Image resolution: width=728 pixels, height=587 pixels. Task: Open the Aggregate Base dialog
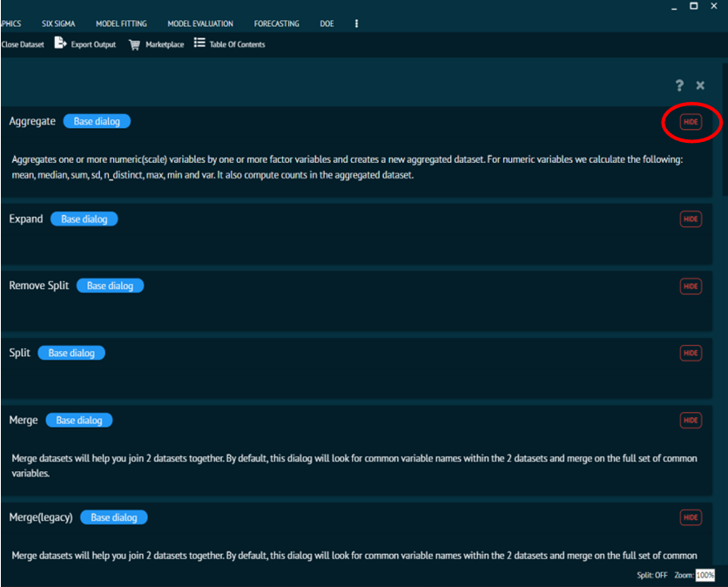(x=97, y=121)
